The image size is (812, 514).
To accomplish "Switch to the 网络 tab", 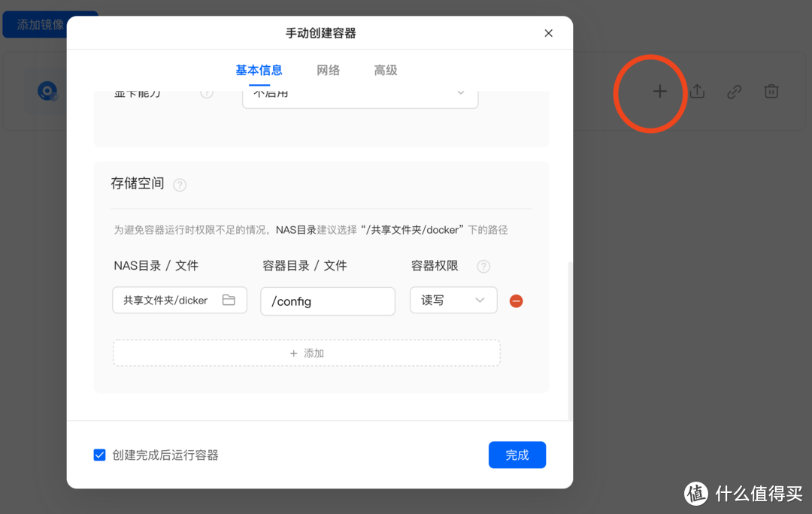I will [329, 70].
